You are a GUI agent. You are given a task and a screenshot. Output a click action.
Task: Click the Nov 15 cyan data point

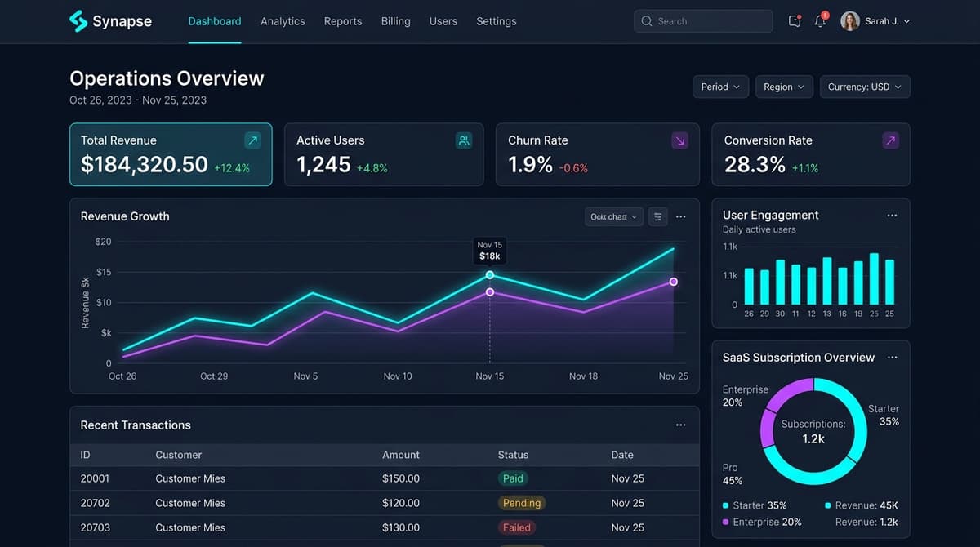pyautogui.click(x=490, y=275)
